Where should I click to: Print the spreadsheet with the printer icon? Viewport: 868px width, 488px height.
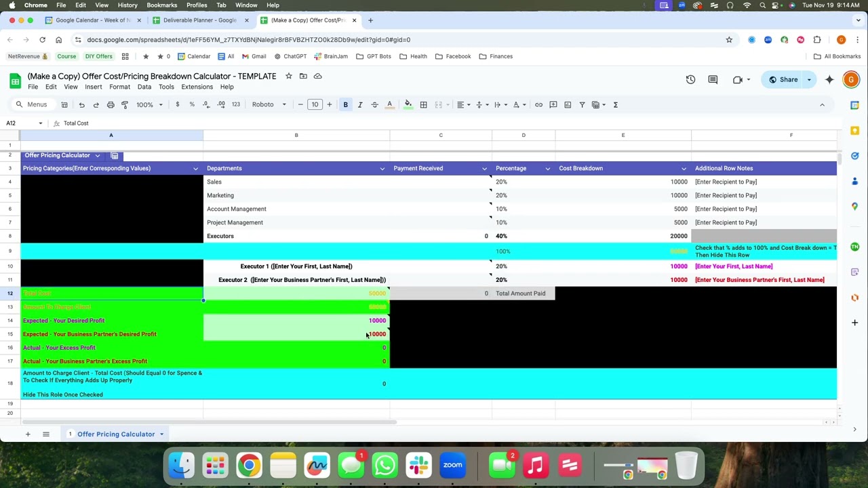[x=111, y=104]
